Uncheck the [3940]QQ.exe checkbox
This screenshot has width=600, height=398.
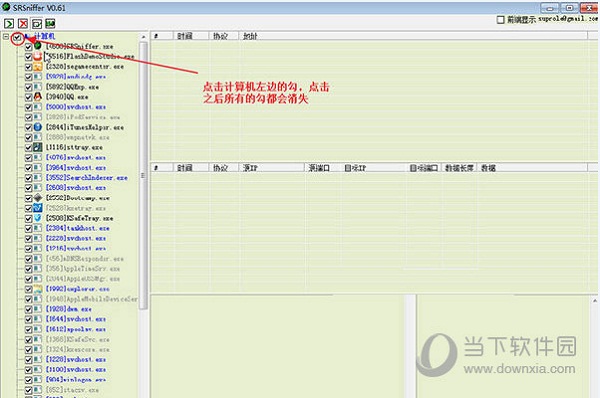[28, 97]
